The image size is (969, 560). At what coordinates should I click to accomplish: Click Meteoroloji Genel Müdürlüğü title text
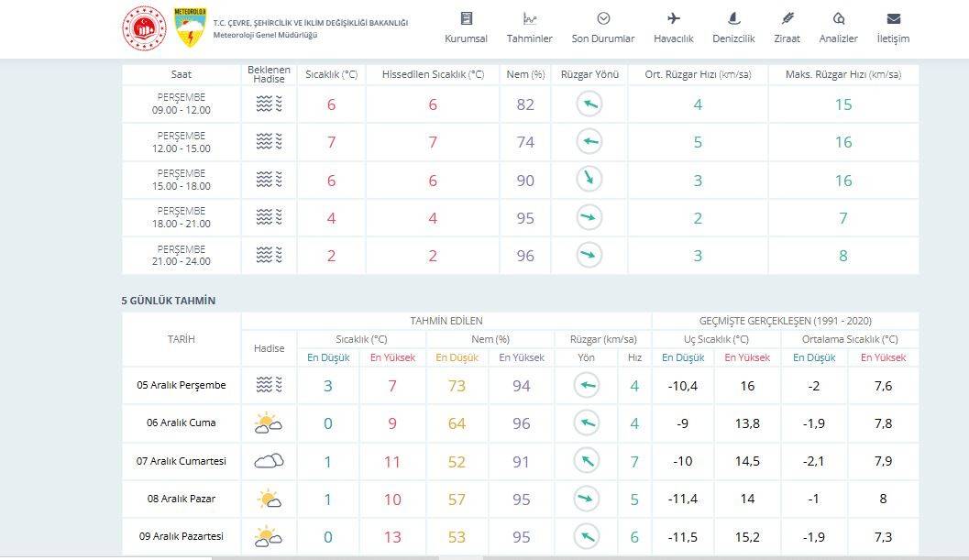[x=265, y=35]
